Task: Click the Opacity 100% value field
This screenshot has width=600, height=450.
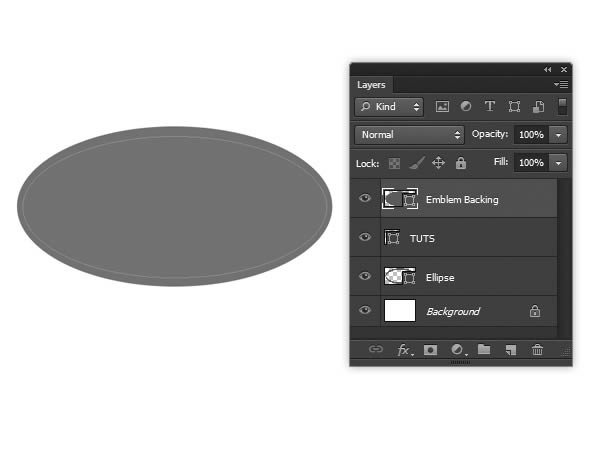Action: 532,135
